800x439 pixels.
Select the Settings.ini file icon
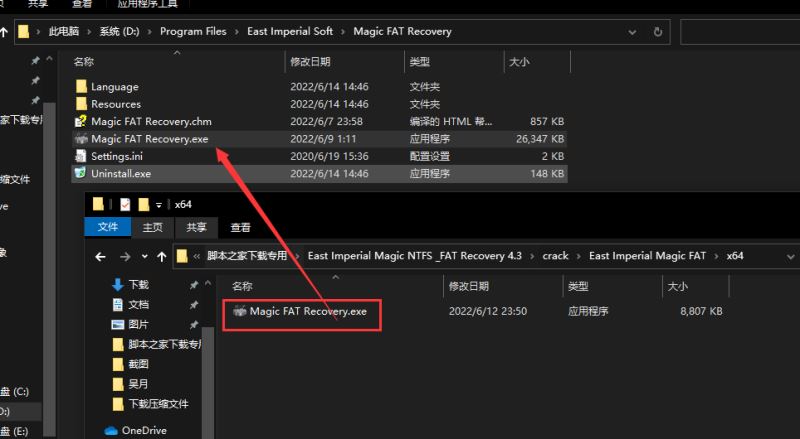(81, 156)
